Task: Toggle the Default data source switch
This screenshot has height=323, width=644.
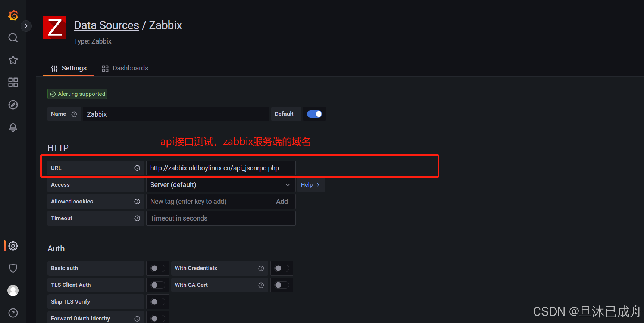Action: pyautogui.click(x=315, y=114)
